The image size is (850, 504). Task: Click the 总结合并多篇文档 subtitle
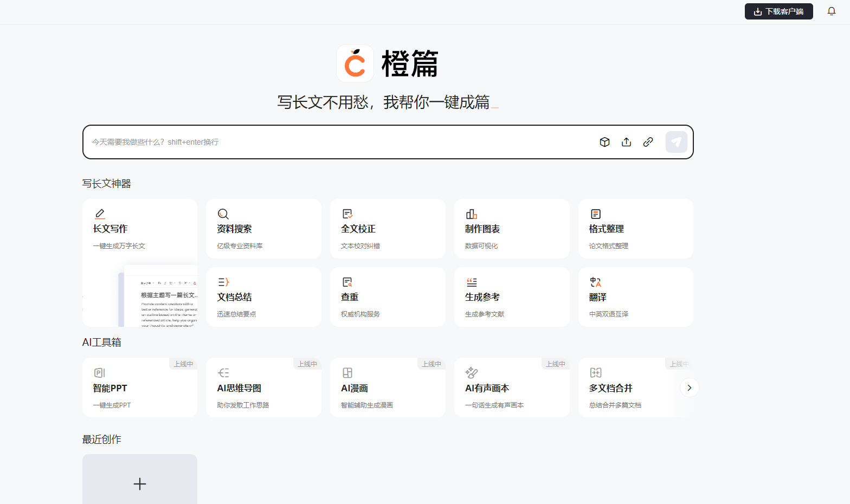(615, 405)
